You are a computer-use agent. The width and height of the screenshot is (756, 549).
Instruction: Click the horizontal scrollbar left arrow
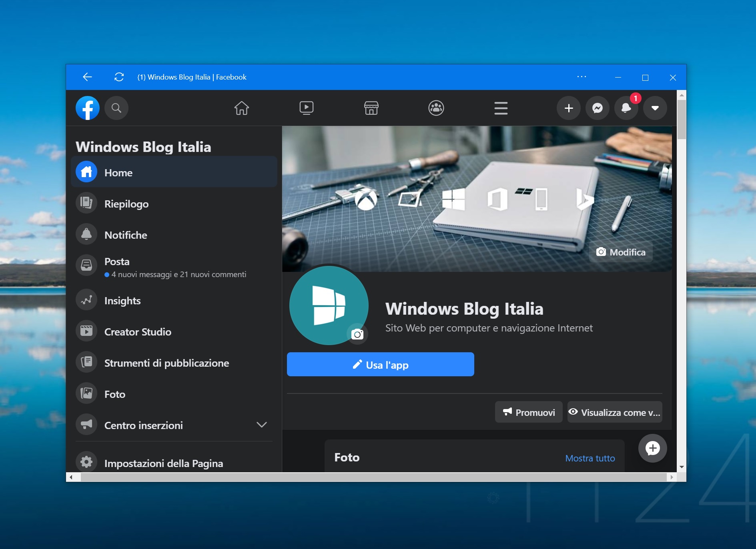[71, 477]
